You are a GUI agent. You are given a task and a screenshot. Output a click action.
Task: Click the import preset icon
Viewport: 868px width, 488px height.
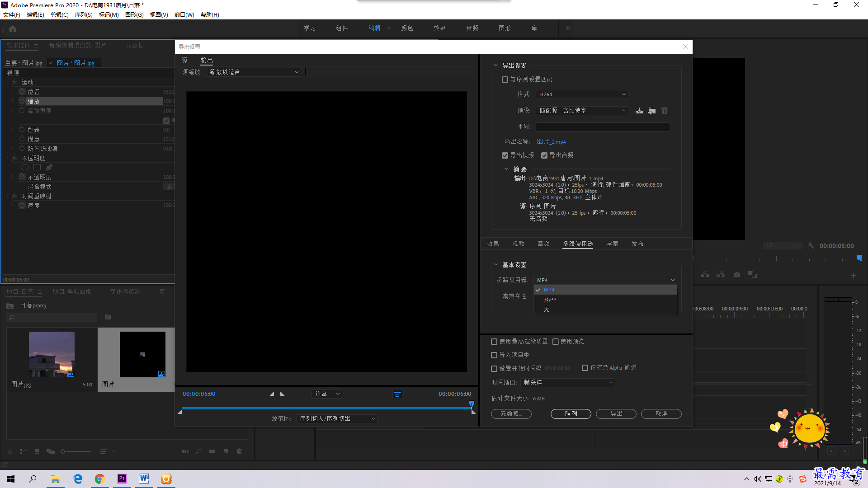[651, 111]
